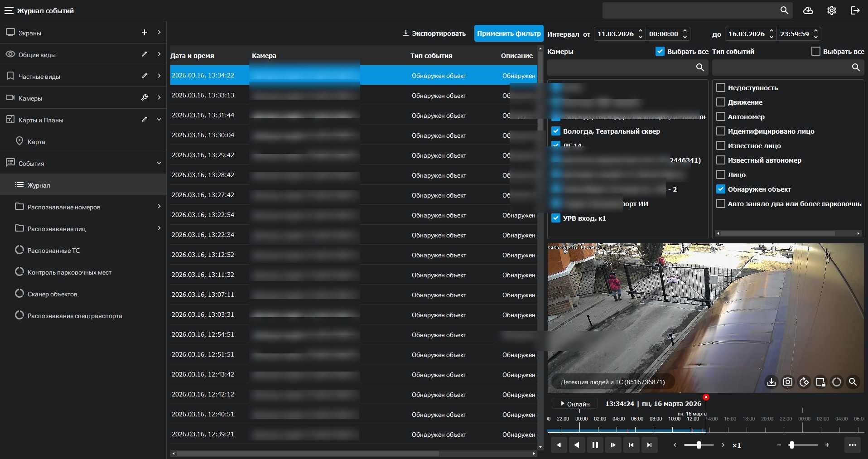868x459 pixels.
Task: Open settings via the gear icon
Action: [x=831, y=10]
